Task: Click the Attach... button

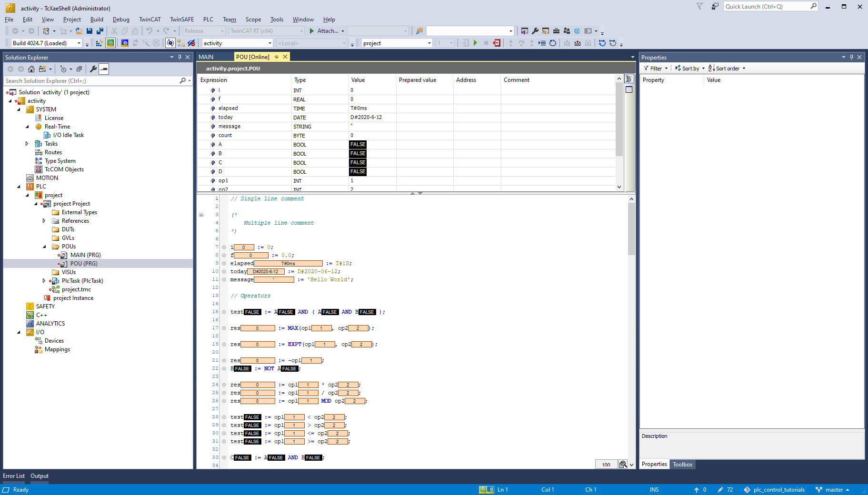Action: (x=327, y=31)
